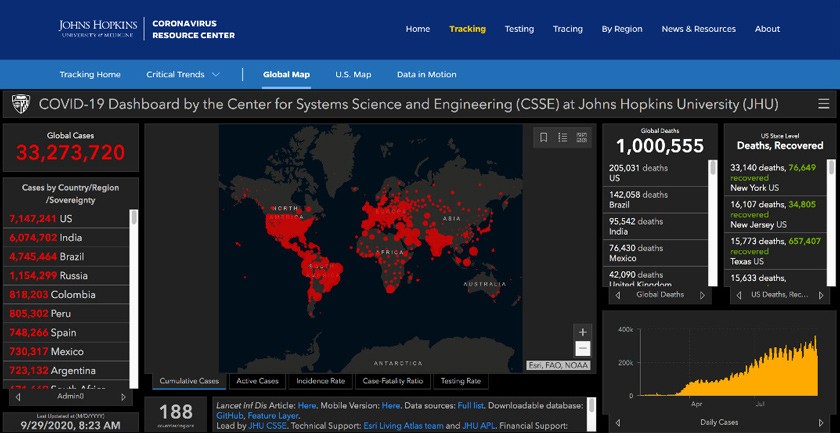
Task: Switch to Incidence Rate map tab
Action: 320,381
